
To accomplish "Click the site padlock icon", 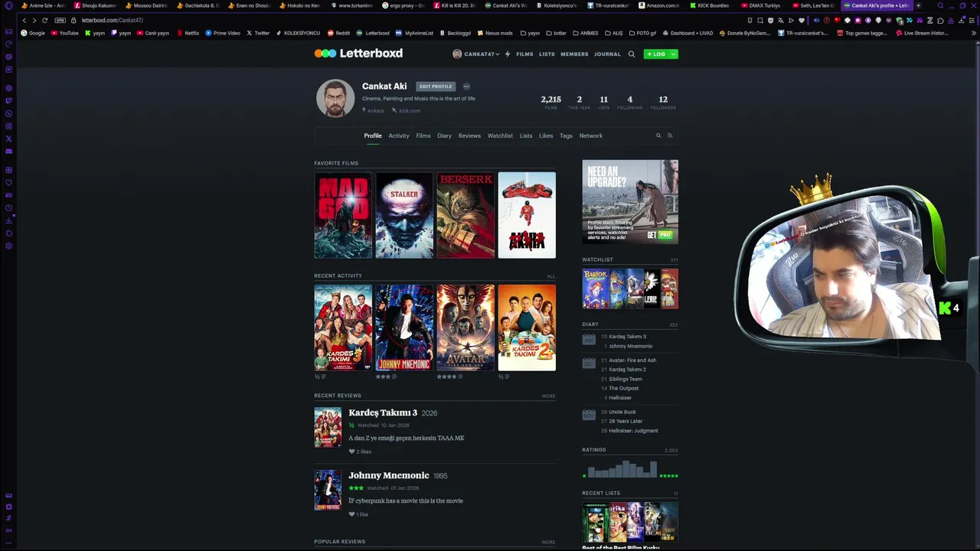I will point(75,20).
